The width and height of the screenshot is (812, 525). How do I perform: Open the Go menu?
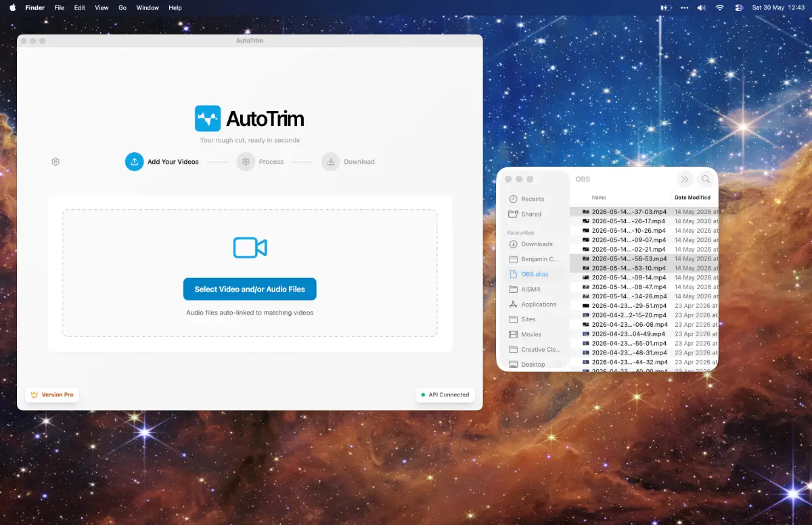tap(122, 7)
